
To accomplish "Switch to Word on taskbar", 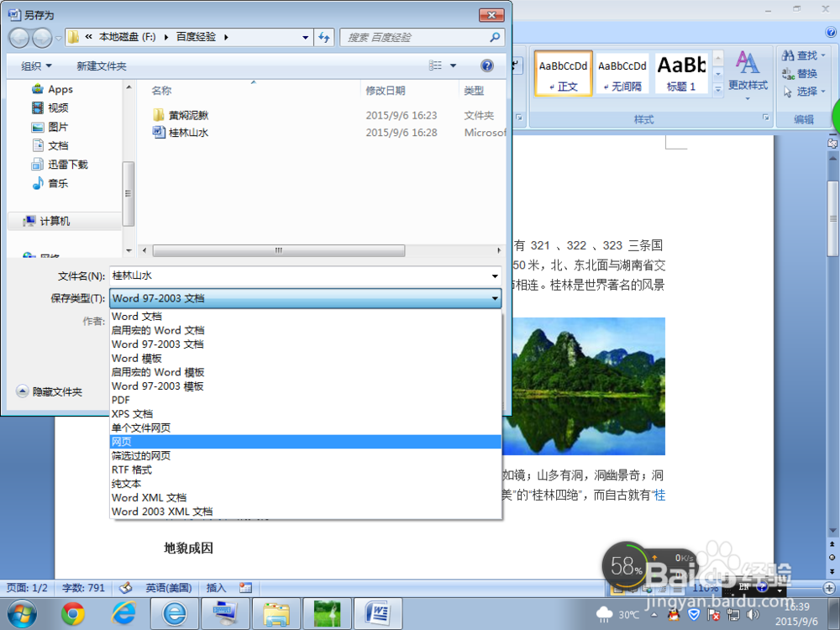I will tap(378, 614).
